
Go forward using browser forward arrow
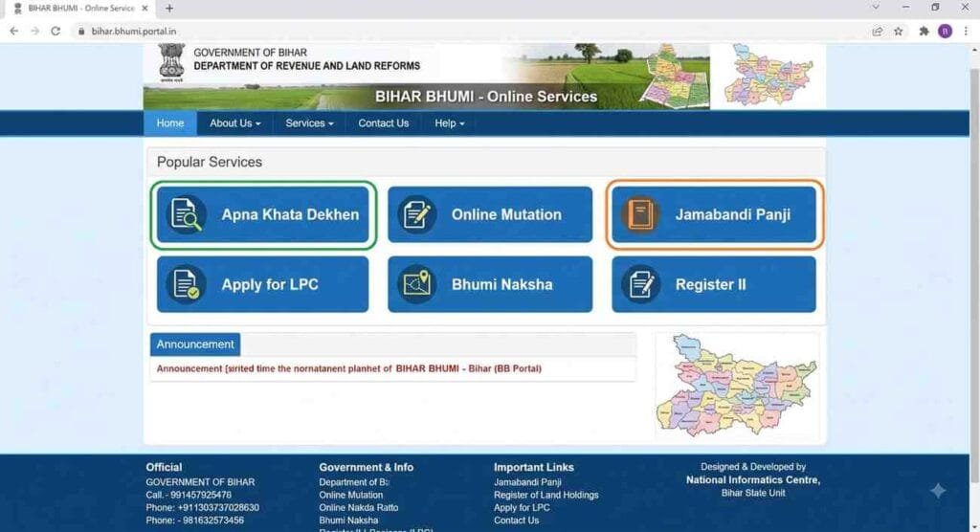(34, 32)
